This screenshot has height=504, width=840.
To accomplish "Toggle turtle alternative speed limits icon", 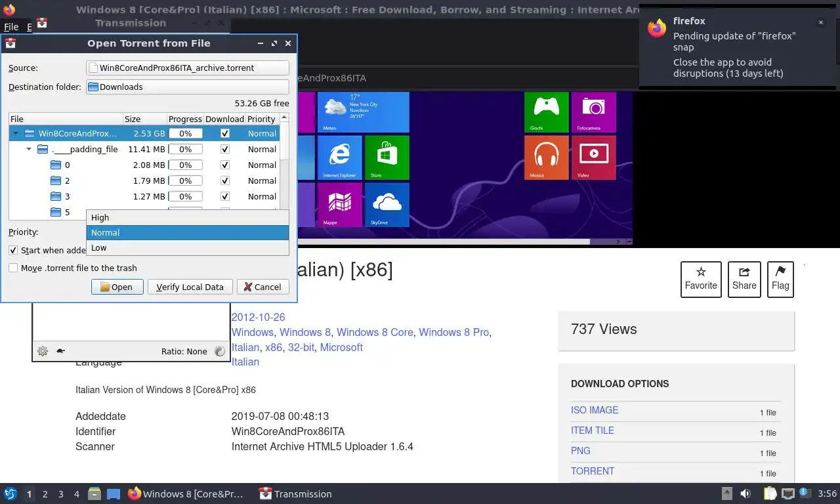I will [60, 351].
